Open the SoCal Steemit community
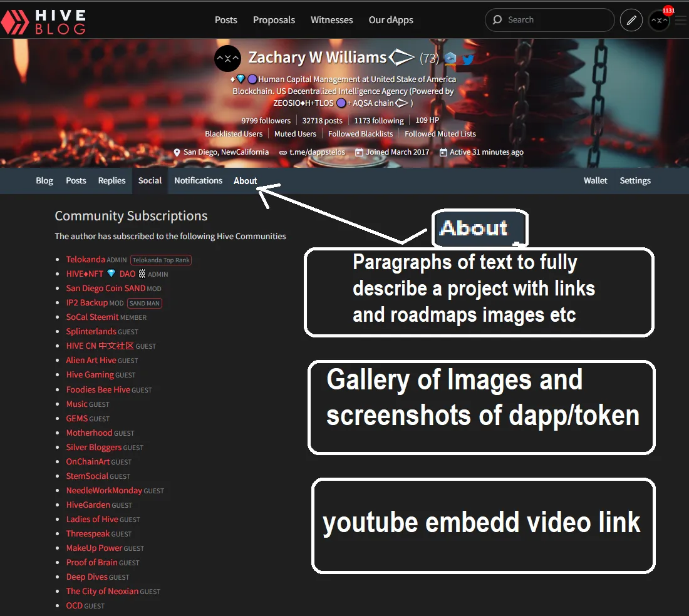689x616 pixels. pos(92,317)
